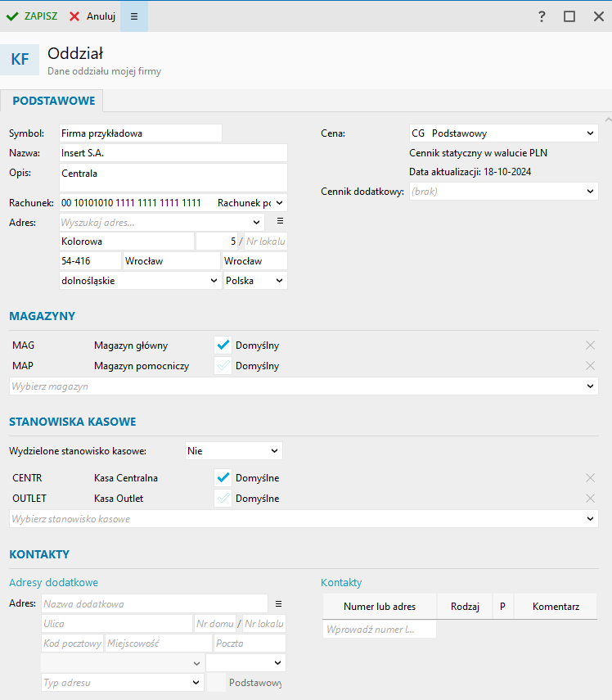
Task: Cancel editing with the Anuluj button
Action: coord(92,16)
